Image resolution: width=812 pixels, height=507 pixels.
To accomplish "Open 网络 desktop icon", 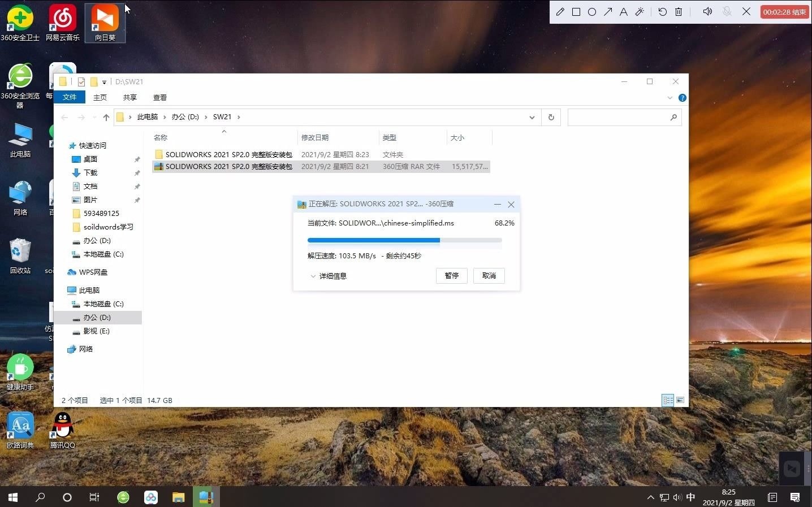I will (20, 198).
